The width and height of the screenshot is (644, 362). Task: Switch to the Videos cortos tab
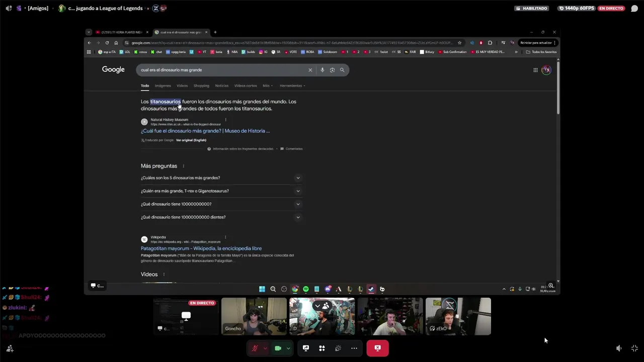[x=246, y=85]
